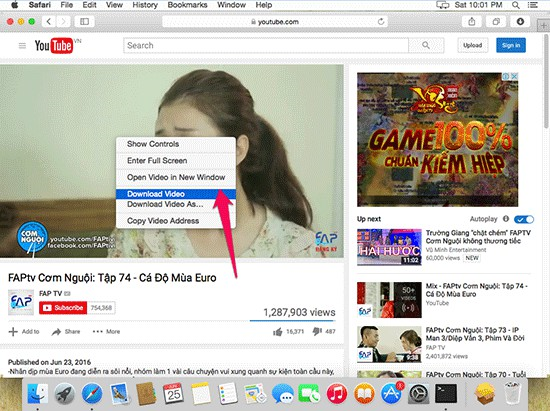Select Copy Video Address
Screen dimensions: 550x411
[176, 221]
